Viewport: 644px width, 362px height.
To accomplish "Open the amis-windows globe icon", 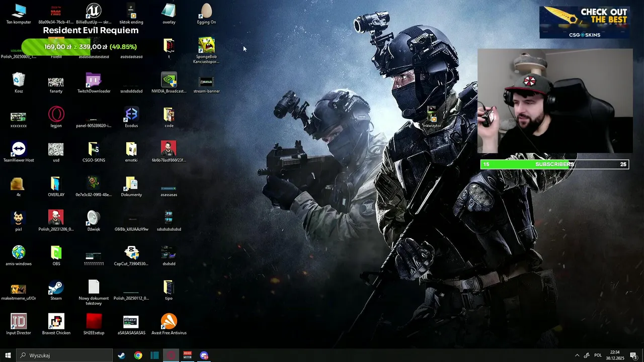I will point(19,255).
